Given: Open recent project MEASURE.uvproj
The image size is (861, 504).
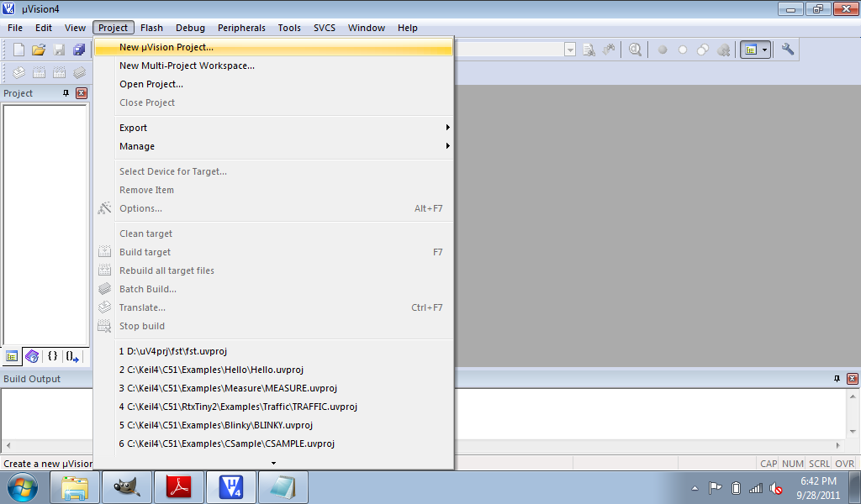Looking at the screenshot, I should point(273,388).
